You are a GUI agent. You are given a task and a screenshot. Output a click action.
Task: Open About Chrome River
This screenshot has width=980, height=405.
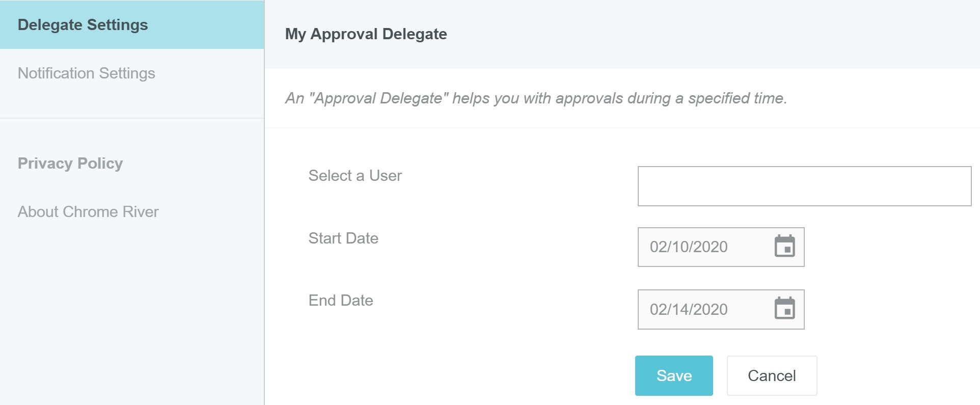point(88,211)
